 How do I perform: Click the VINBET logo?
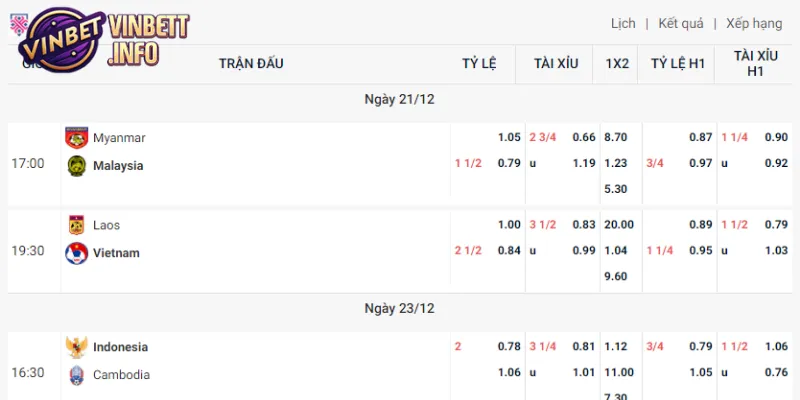click(x=95, y=38)
